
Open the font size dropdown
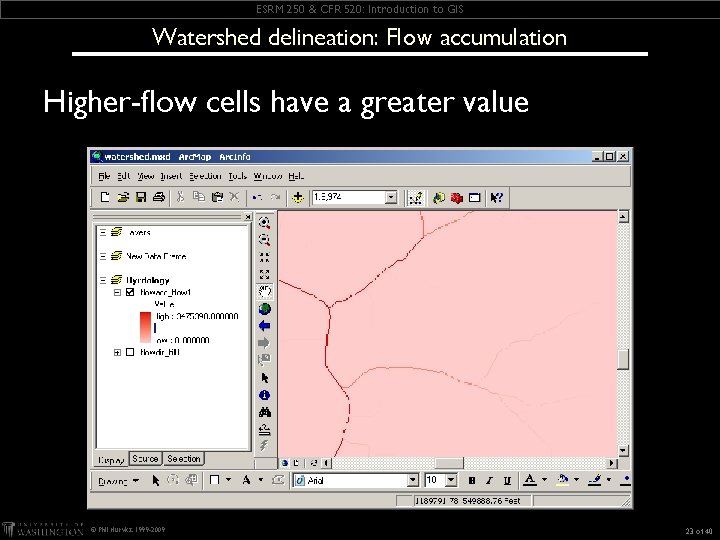[x=451, y=480]
